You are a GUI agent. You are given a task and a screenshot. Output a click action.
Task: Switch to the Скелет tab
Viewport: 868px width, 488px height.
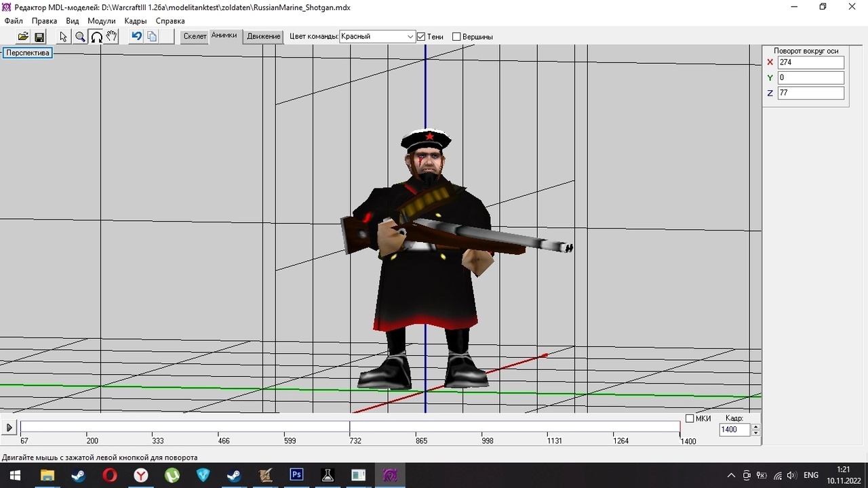tap(195, 37)
